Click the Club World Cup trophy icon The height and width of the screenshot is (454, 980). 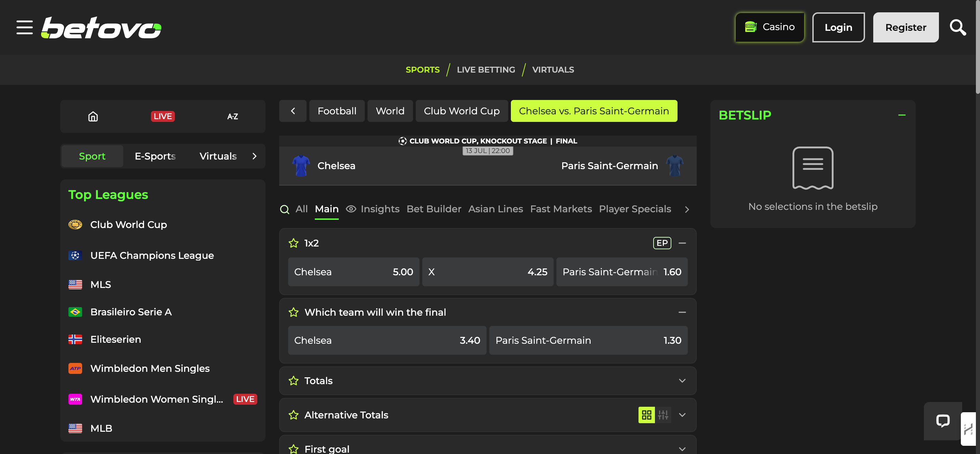point(75,225)
